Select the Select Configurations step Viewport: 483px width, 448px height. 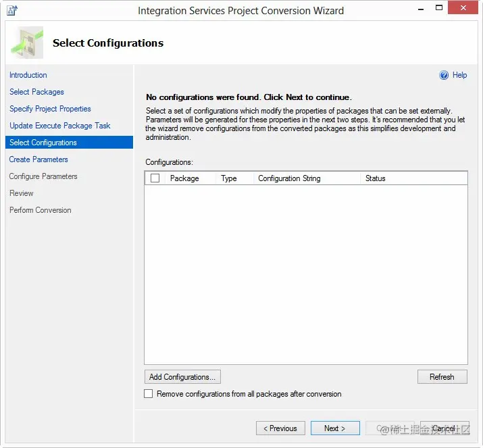pyautogui.click(x=69, y=143)
